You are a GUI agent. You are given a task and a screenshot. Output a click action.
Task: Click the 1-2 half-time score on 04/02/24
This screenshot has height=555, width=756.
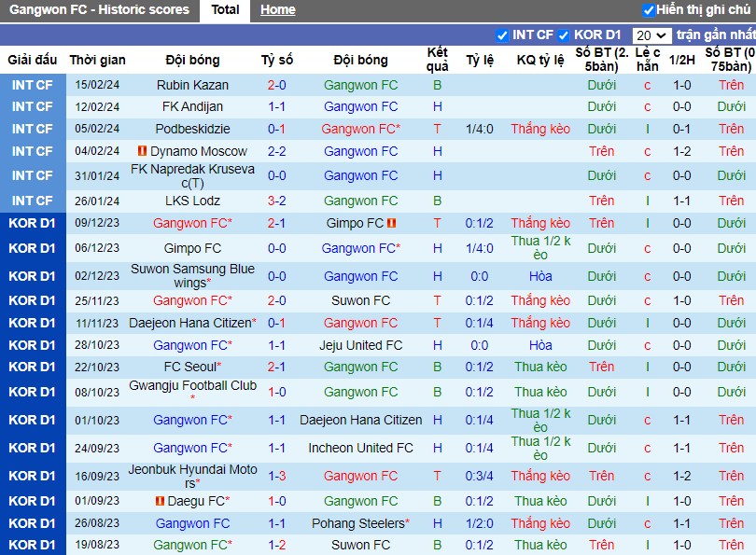coord(681,151)
